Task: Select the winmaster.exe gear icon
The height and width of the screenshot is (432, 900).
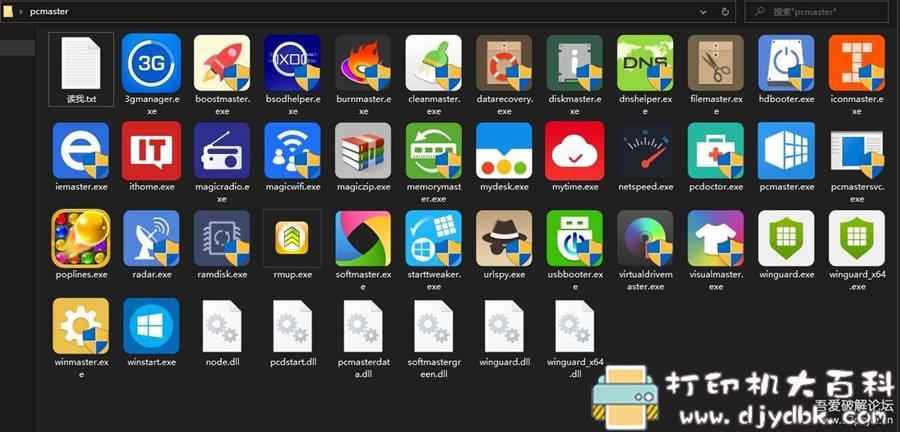Action: [x=81, y=326]
